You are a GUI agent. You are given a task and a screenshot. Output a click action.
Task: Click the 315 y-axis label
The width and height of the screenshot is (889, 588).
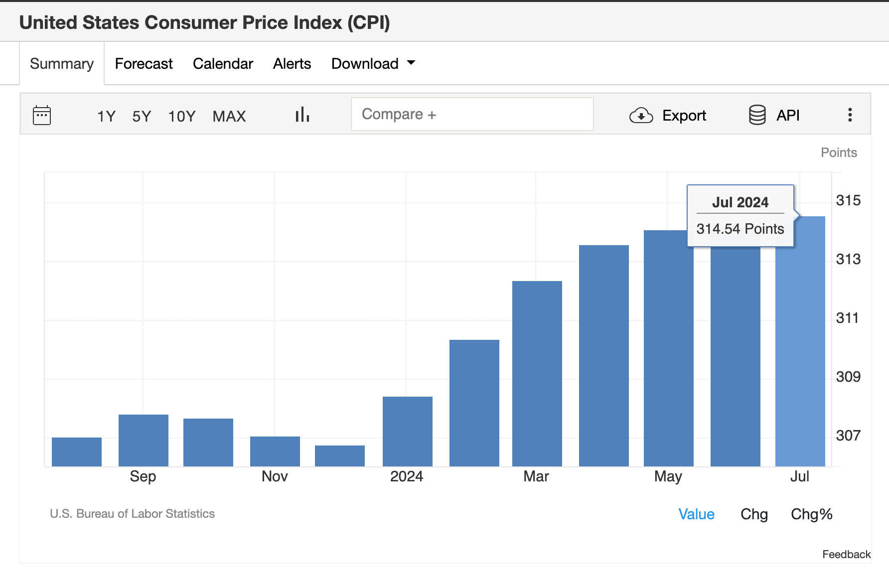(848, 200)
